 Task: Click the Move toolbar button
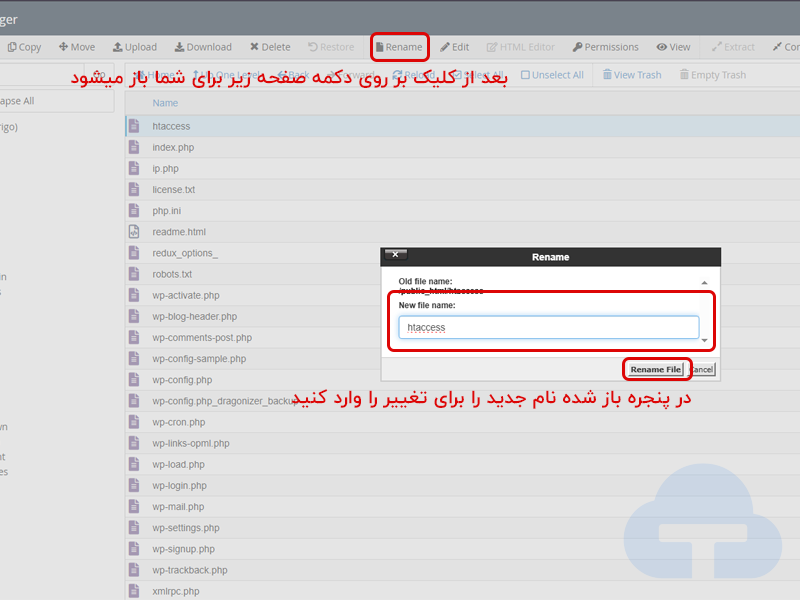pyautogui.click(x=77, y=47)
